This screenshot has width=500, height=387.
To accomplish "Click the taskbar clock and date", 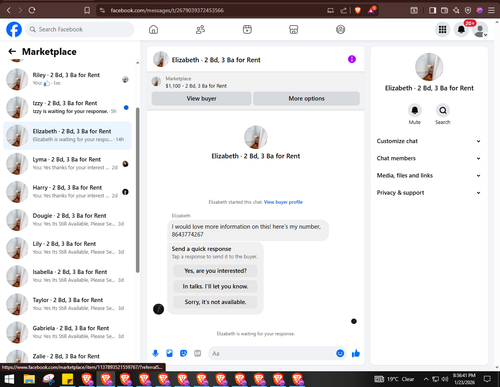I will coord(464,379).
